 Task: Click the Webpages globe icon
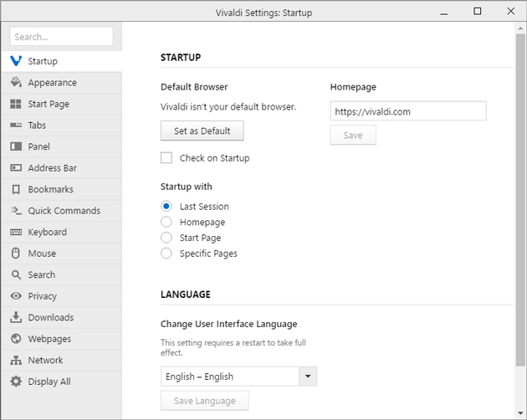pyautogui.click(x=16, y=339)
